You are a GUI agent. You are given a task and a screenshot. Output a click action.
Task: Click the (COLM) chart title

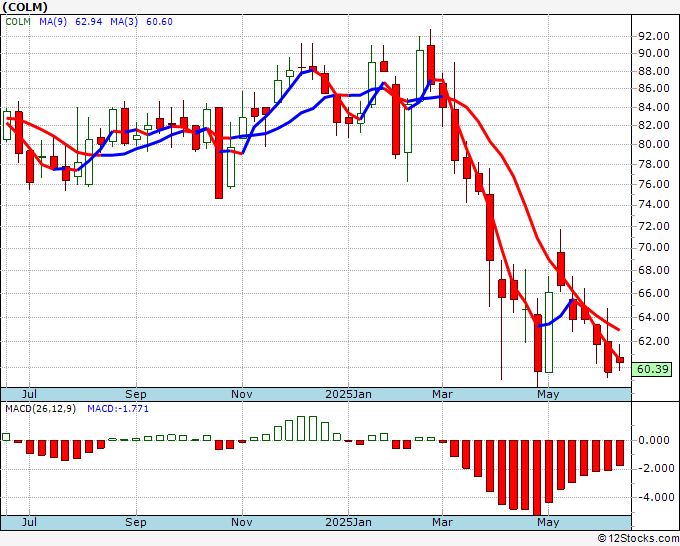(x=25, y=7)
